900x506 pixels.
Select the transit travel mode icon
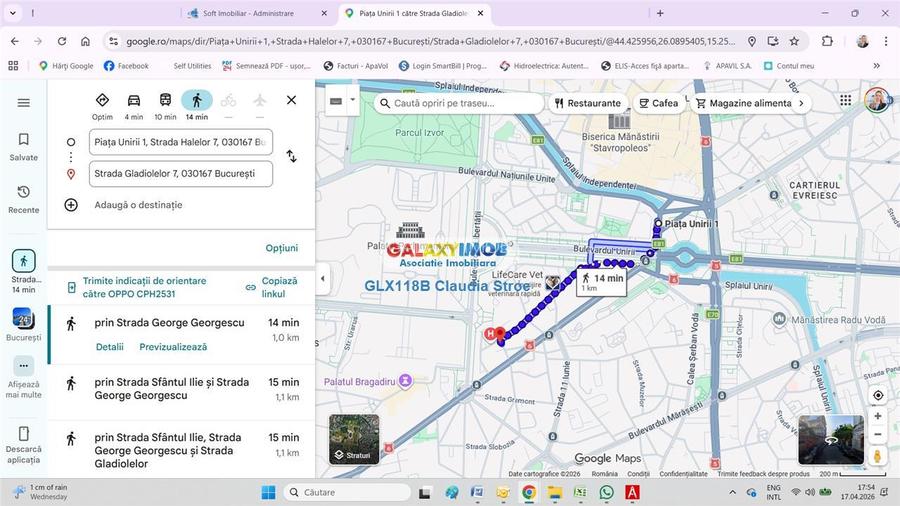pos(165,101)
